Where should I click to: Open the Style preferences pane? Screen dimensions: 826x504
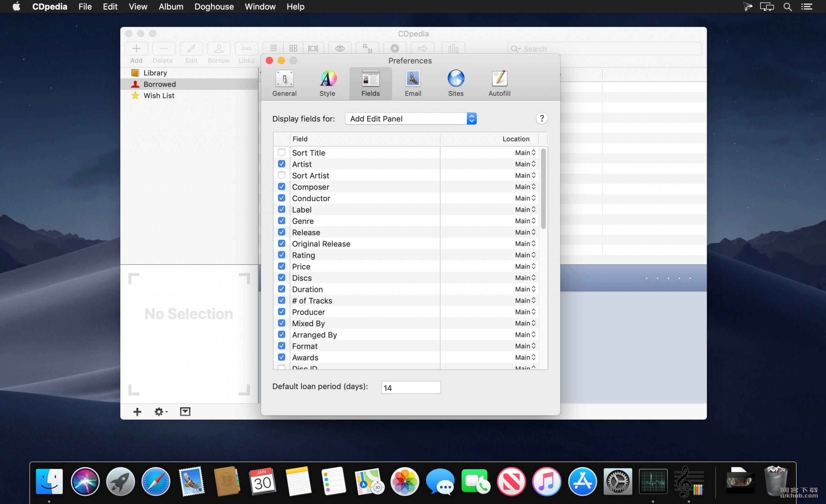tap(327, 83)
